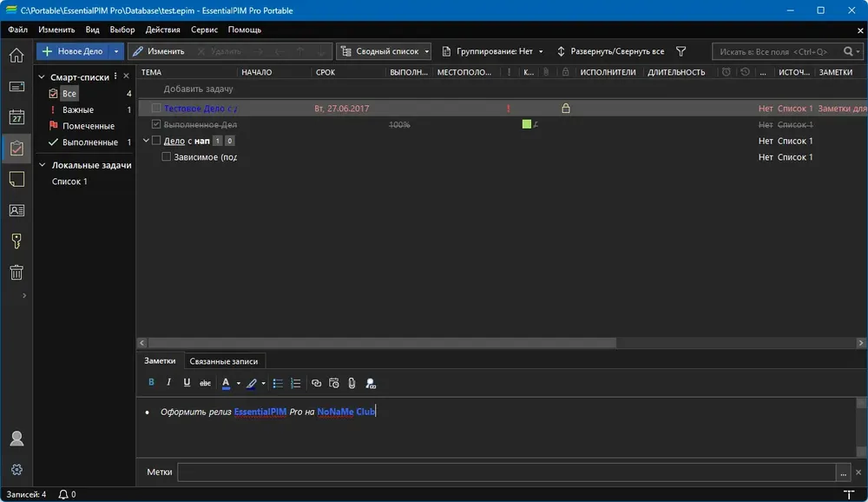Open the 'Сервис' menu
The height and width of the screenshot is (502, 868).
click(x=204, y=30)
